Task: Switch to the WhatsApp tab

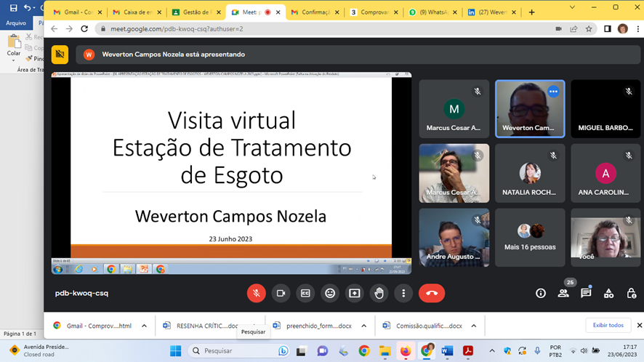Action: coord(433,12)
